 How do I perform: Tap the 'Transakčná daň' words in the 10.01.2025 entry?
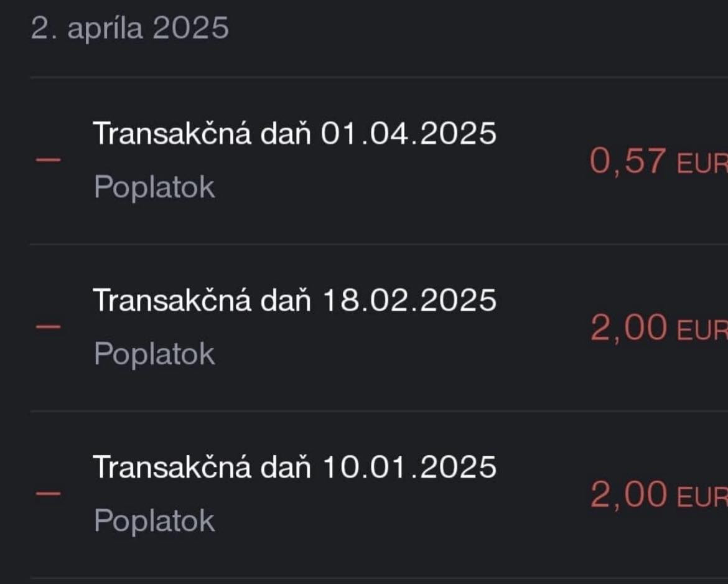202,466
